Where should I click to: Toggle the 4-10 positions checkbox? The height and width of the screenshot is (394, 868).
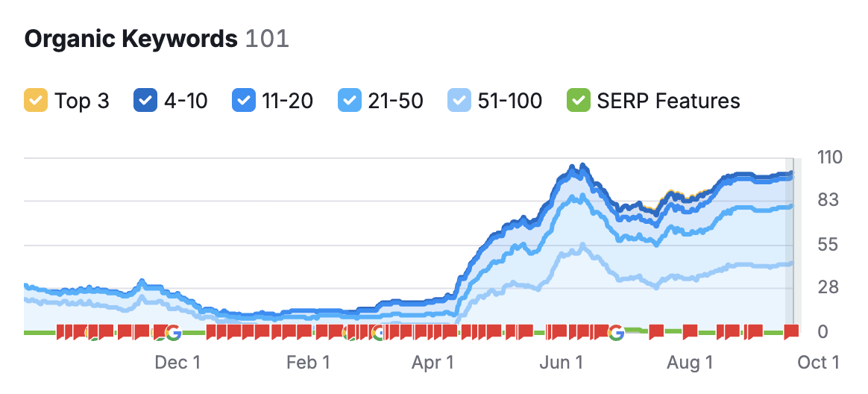tap(144, 100)
